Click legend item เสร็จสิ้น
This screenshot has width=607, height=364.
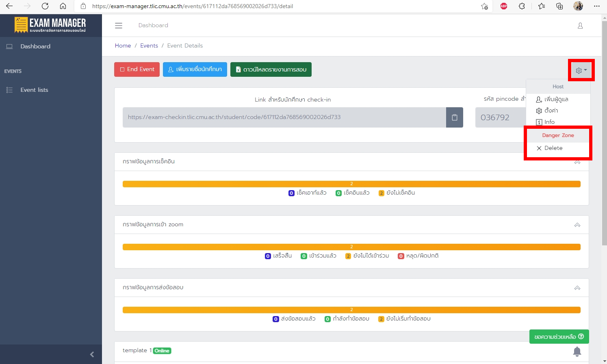pyautogui.click(x=278, y=256)
